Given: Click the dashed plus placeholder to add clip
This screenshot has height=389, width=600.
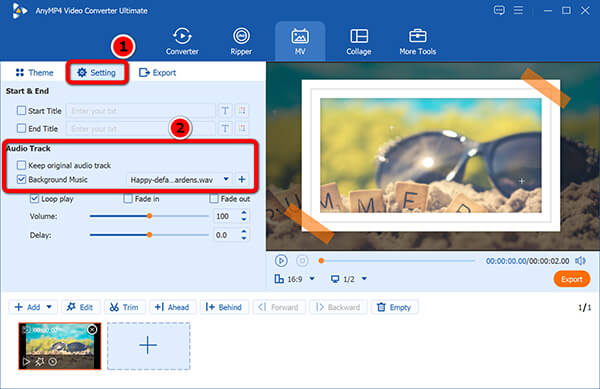Looking at the screenshot, I should [x=148, y=346].
